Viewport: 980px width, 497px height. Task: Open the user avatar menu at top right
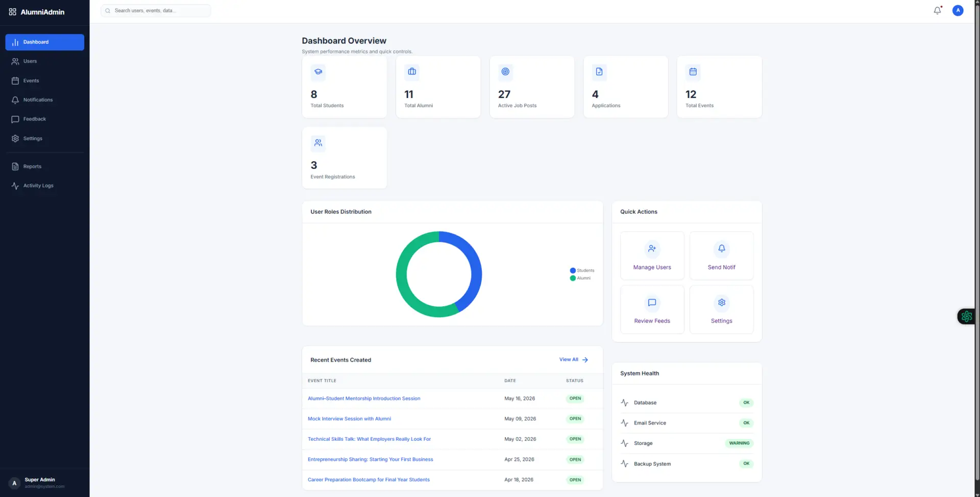point(958,11)
